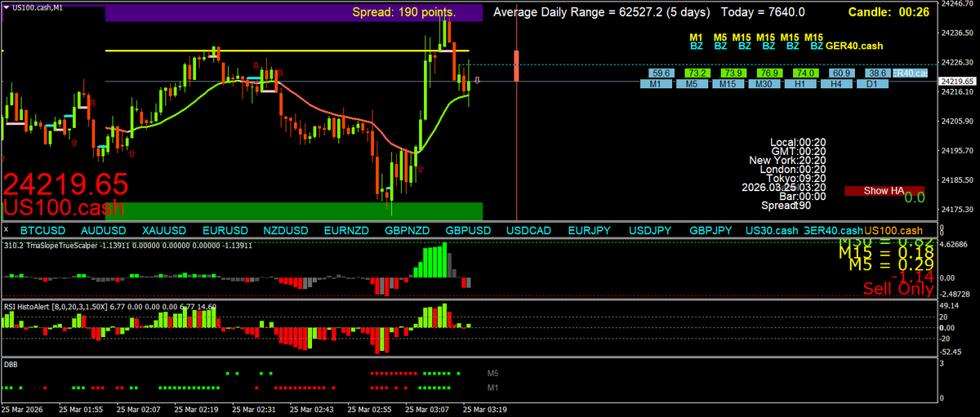Image resolution: width=980 pixels, height=417 pixels.
Task: Click the 38.6 value box above D1
Action: click(878, 73)
